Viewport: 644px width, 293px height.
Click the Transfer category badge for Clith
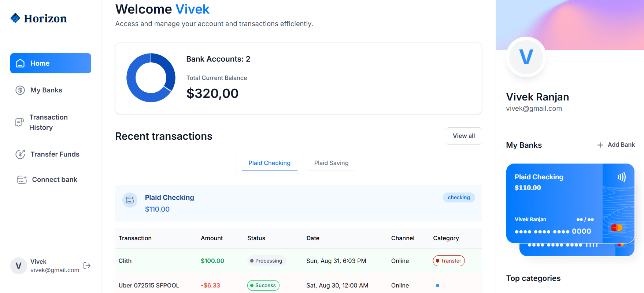[449, 261]
